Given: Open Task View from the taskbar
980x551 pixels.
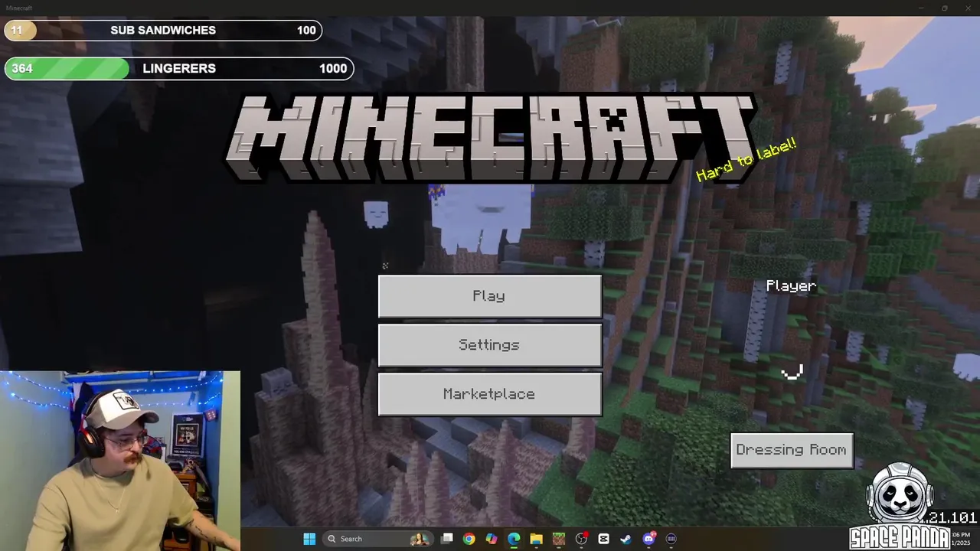Looking at the screenshot, I should click(447, 539).
